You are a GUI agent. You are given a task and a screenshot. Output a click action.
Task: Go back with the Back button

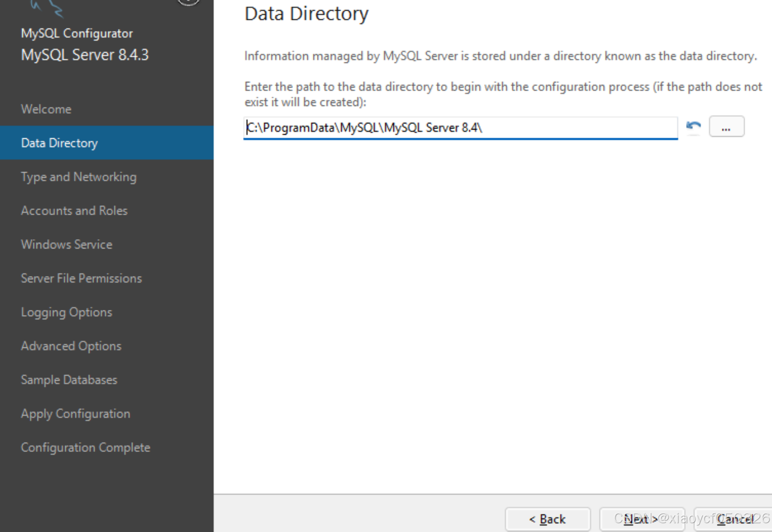click(x=548, y=519)
